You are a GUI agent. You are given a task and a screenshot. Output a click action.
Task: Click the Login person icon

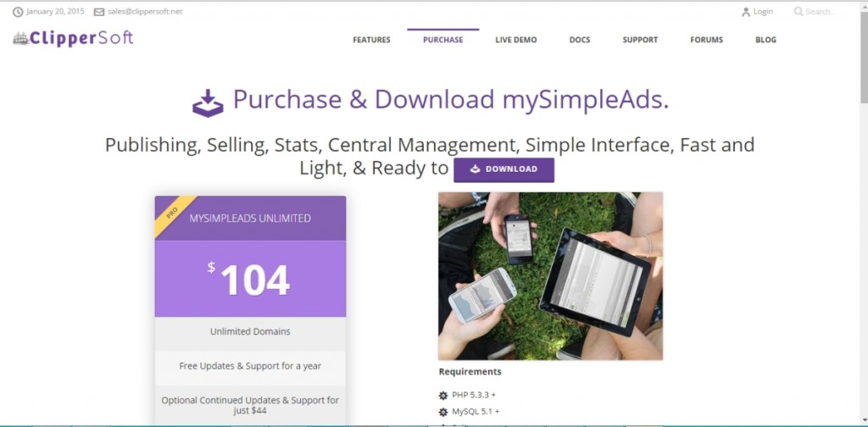pos(746,12)
